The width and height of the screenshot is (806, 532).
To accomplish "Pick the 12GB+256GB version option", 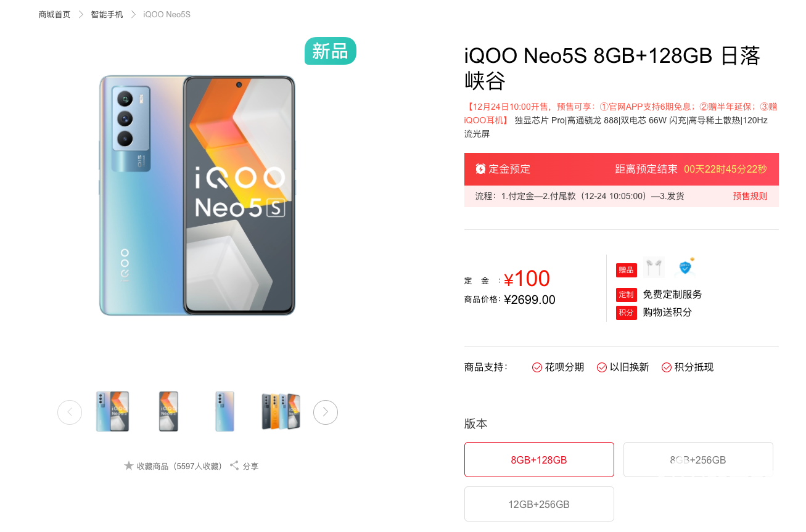I will [539, 504].
